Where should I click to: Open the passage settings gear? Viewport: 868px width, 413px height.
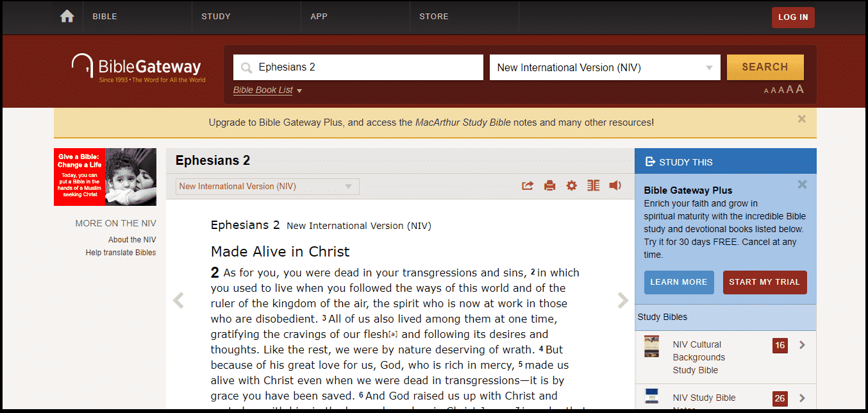coord(571,185)
